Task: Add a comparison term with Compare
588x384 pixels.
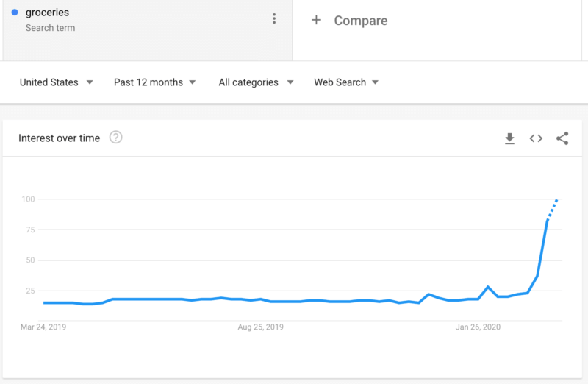Action: [360, 21]
